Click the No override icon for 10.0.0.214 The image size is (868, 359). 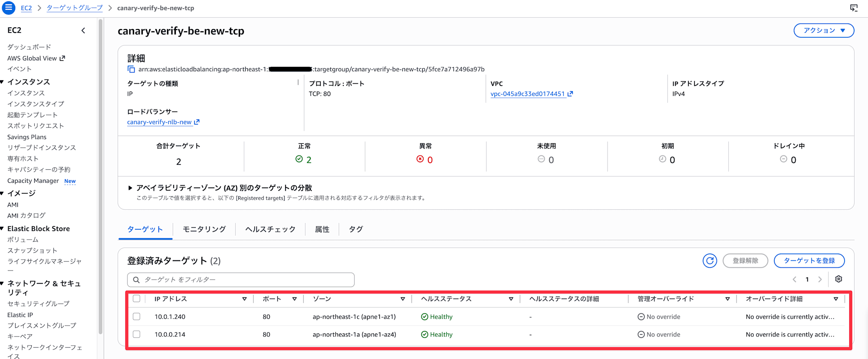pos(641,335)
